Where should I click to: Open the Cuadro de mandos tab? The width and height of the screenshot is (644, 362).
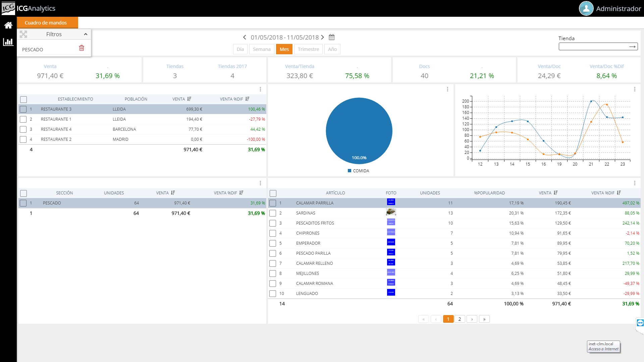click(47, 23)
